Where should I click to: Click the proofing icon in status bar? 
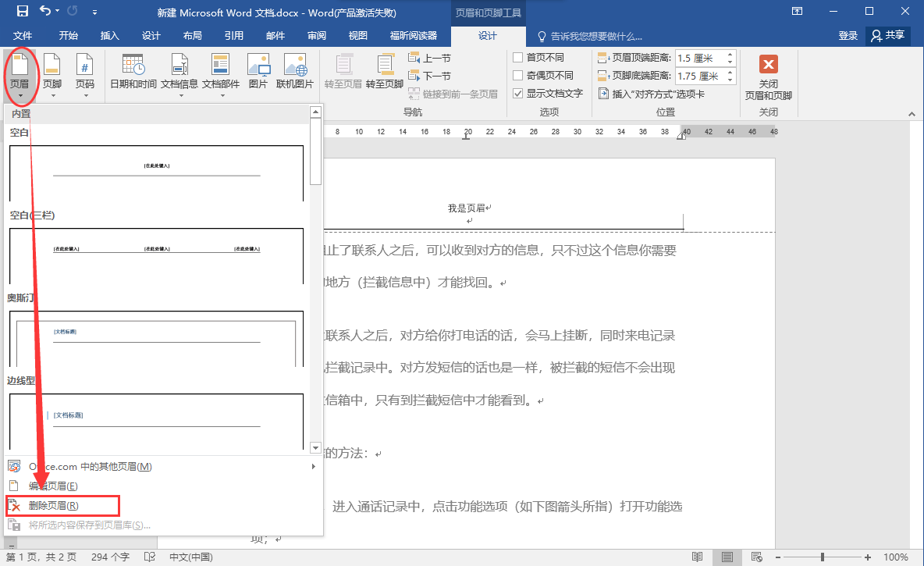tap(150, 557)
